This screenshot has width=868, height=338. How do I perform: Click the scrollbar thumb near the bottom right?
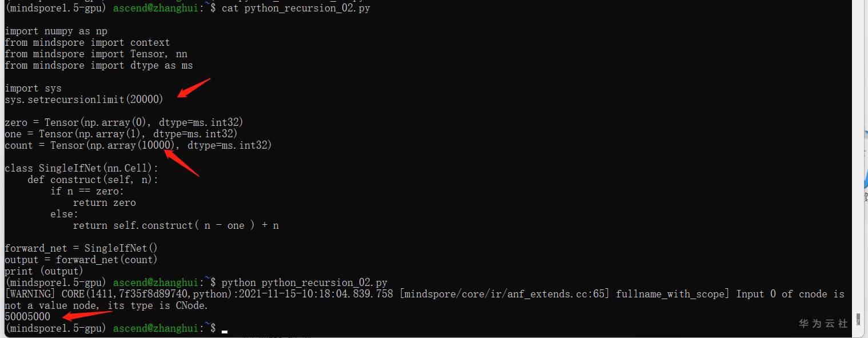click(858, 318)
